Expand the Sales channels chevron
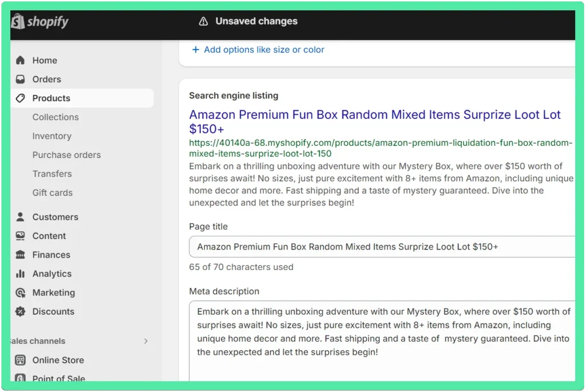The image size is (586, 392). (146, 341)
